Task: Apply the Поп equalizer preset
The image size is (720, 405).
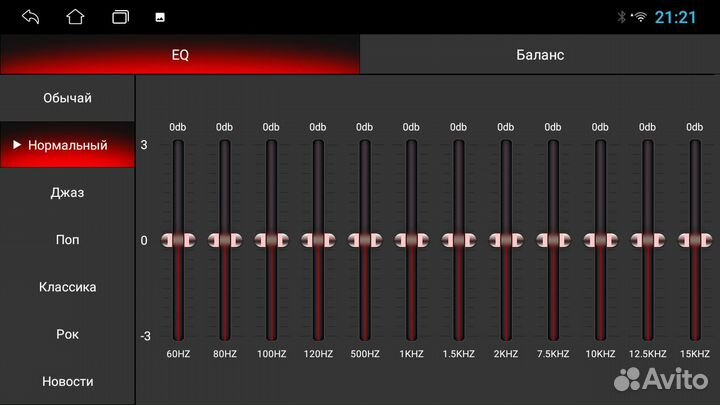Action: 67,240
